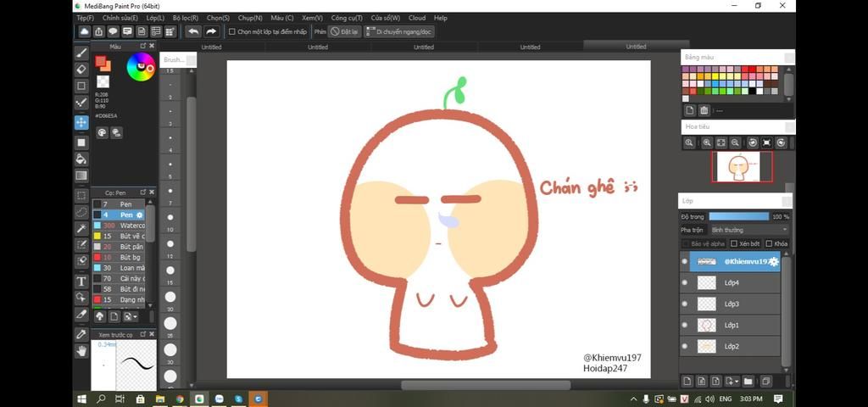Open the Cửa sổ(W) menu
The width and height of the screenshot is (868, 407).
(x=386, y=18)
